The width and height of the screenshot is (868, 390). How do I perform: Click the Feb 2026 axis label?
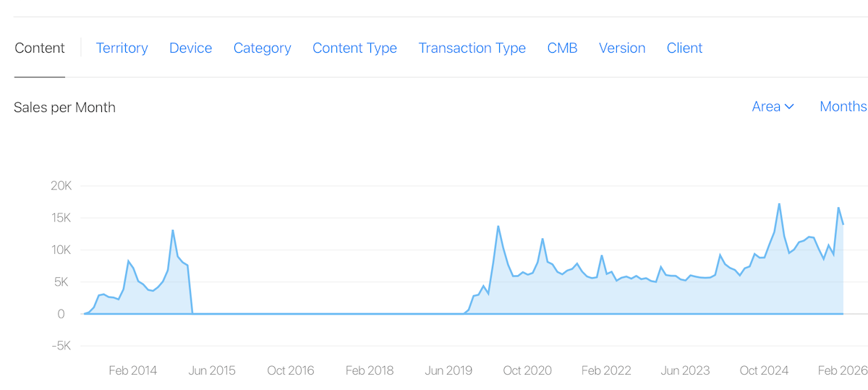(843, 370)
